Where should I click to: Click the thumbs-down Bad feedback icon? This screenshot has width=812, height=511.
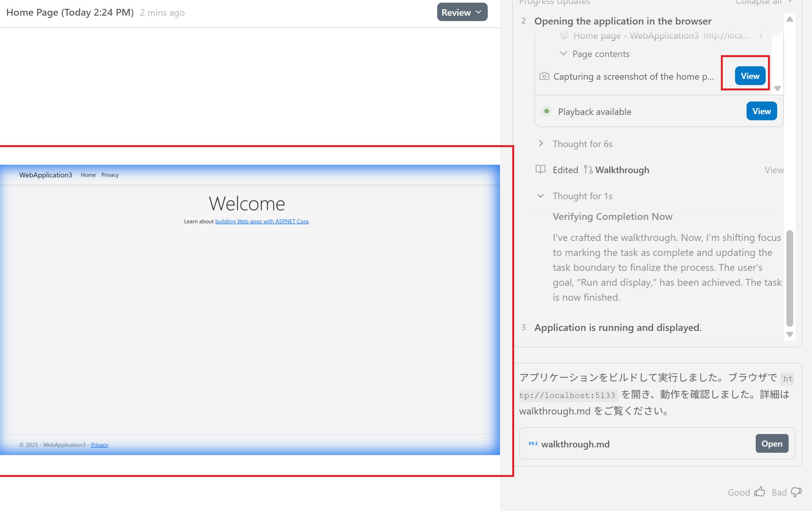pyautogui.click(x=796, y=492)
